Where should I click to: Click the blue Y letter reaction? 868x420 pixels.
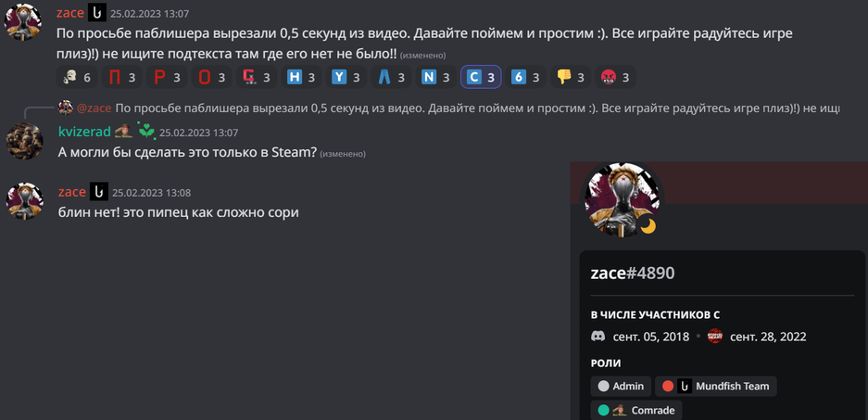coord(346,77)
